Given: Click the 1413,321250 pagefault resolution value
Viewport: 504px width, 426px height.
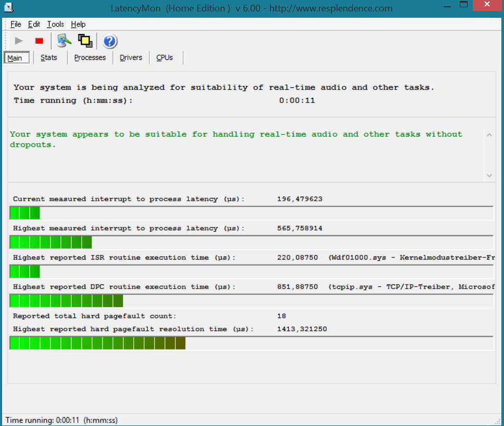Looking at the screenshot, I should point(302,329).
